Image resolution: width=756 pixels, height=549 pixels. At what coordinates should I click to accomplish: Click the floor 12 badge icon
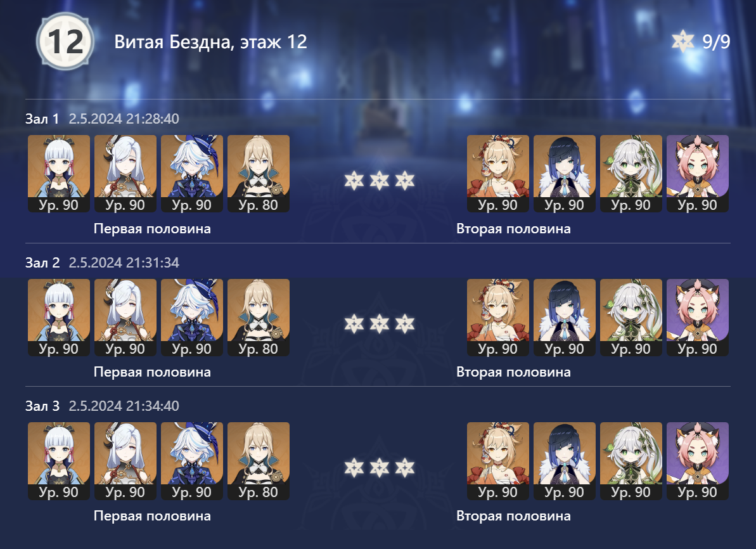click(x=65, y=41)
